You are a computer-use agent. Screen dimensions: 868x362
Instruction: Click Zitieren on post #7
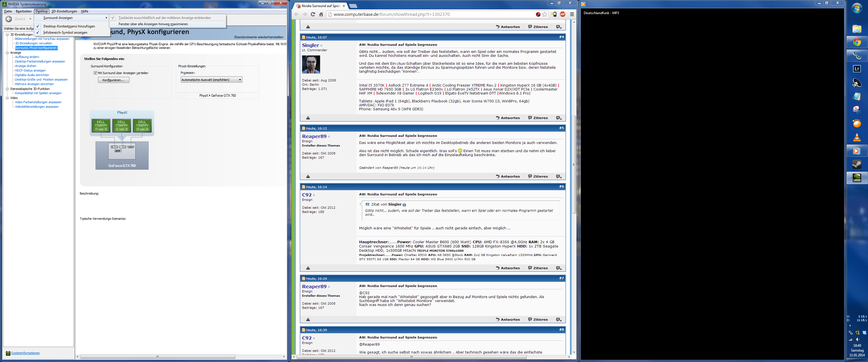(x=538, y=320)
